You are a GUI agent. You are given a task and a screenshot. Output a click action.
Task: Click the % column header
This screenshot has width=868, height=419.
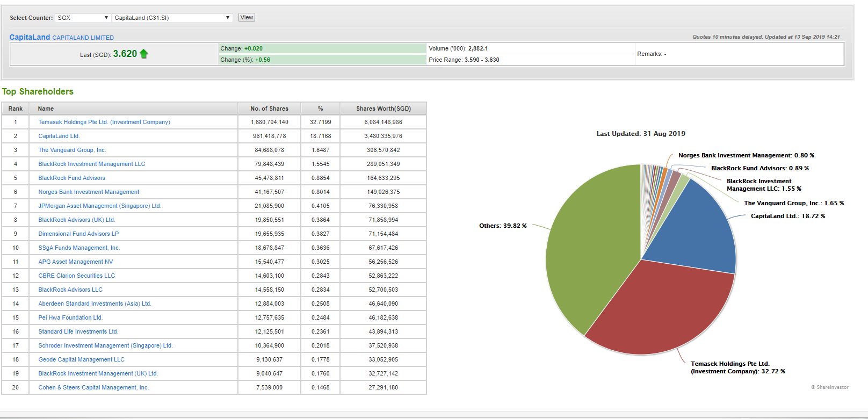(x=321, y=109)
